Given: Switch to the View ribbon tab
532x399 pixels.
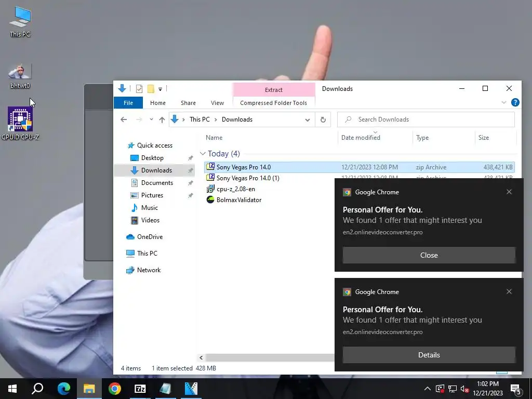Looking at the screenshot, I should pos(217,103).
